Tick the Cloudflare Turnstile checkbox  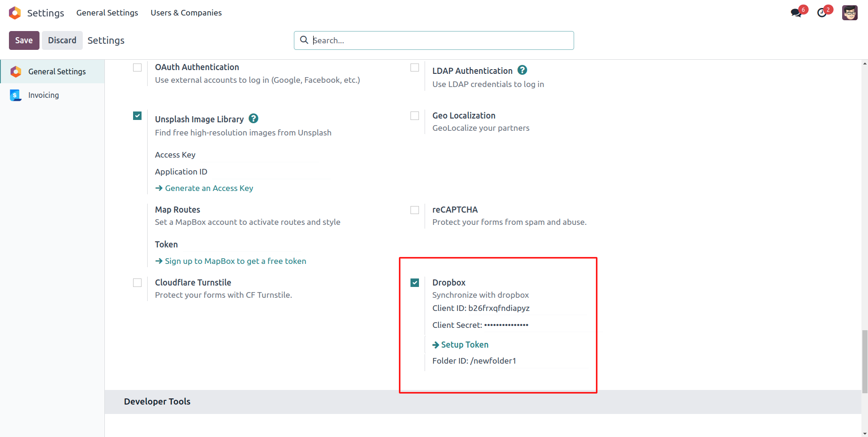coord(137,283)
